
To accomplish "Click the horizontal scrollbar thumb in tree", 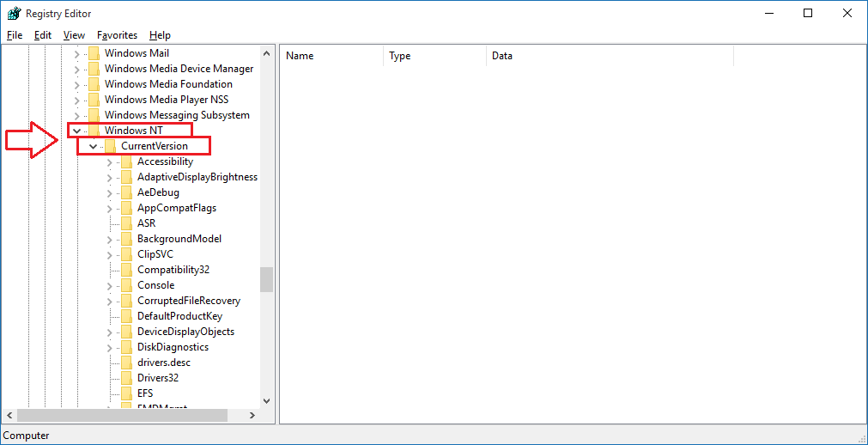I will coord(122,415).
